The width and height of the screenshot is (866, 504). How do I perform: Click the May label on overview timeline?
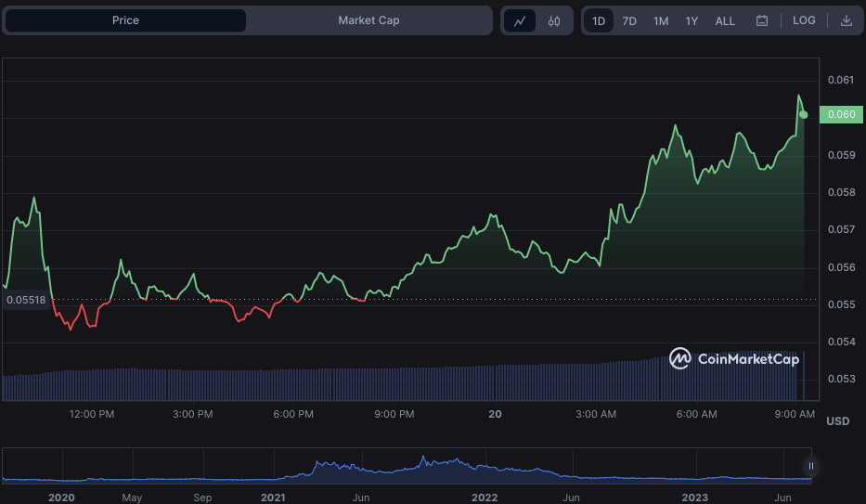pos(132,498)
